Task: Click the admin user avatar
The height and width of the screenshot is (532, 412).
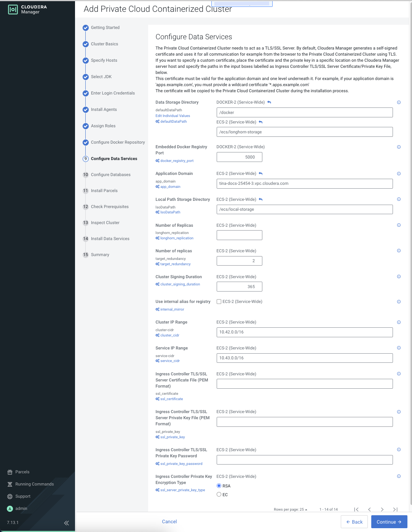Action: (x=10, y=508)
